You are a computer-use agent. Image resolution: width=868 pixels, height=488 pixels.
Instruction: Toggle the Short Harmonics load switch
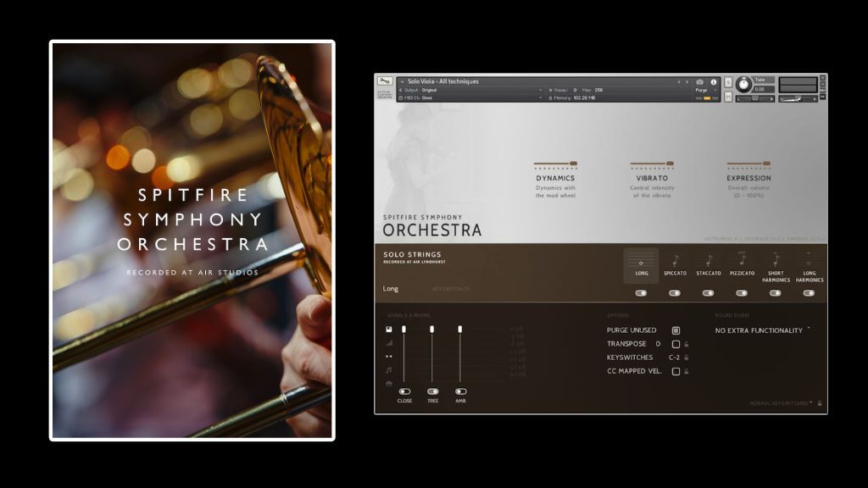[776, 293]
